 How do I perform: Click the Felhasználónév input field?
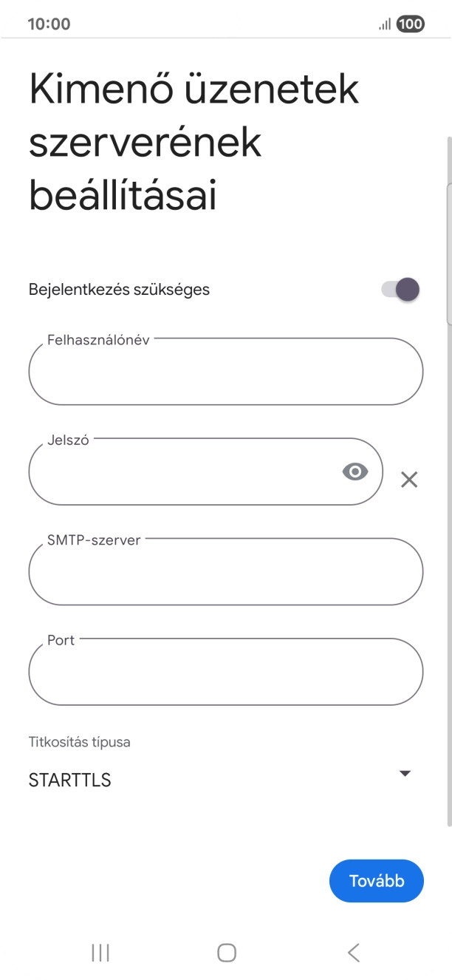tap(225, 371)
